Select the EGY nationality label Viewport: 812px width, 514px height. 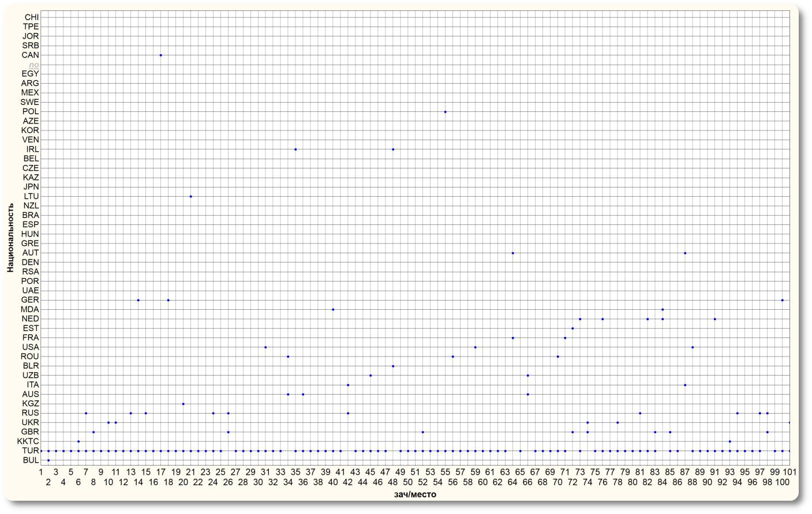31,74
